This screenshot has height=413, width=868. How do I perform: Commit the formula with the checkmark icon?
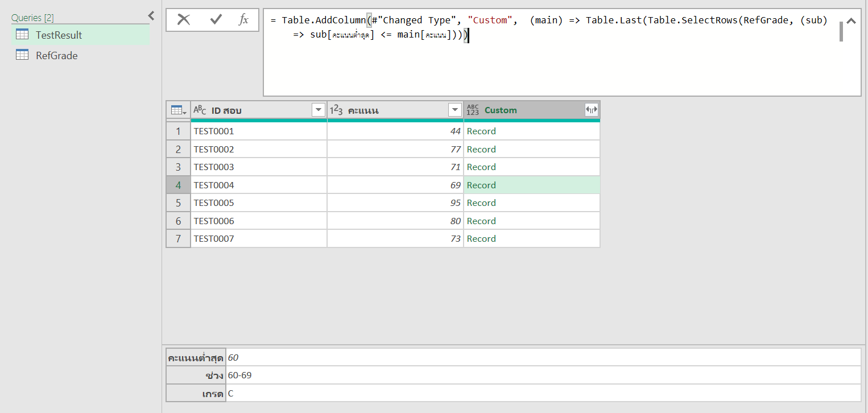(x=215, y=19)
